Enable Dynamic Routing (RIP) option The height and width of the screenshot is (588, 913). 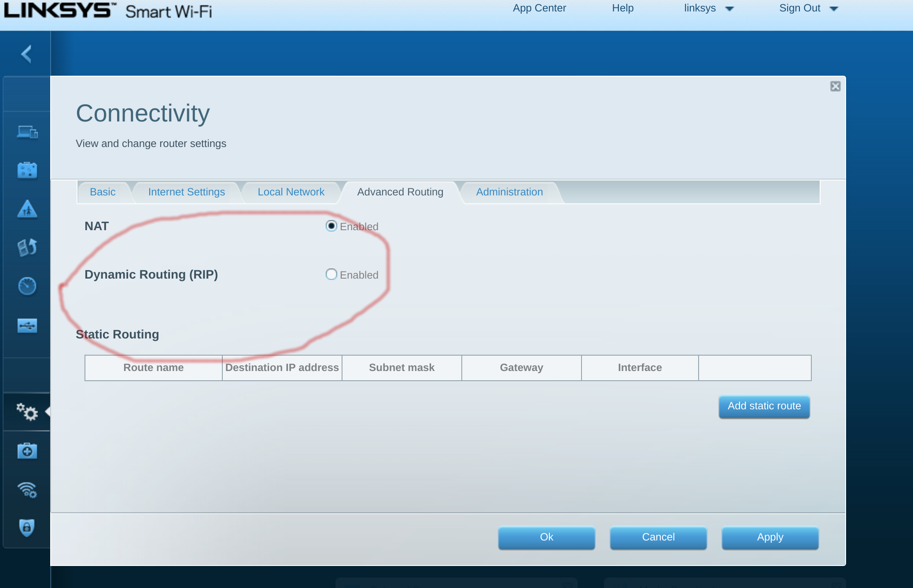point(331,274)
